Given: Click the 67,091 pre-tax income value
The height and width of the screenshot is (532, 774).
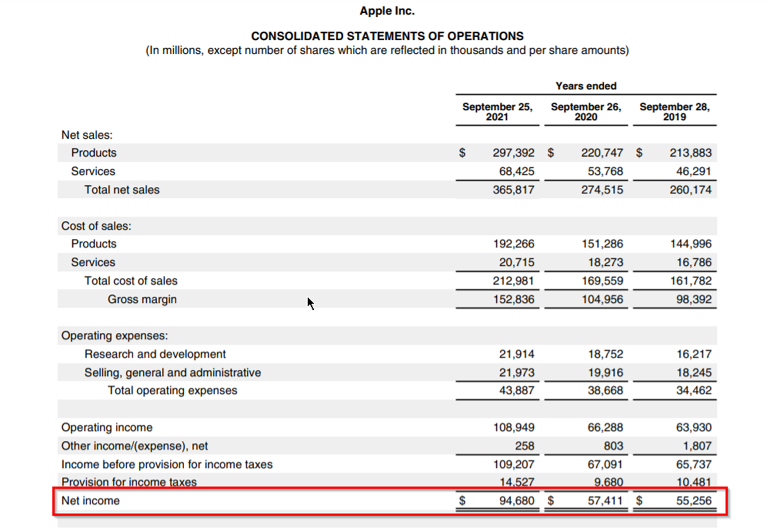Looking at the screenshot, I should coord(605,464).
